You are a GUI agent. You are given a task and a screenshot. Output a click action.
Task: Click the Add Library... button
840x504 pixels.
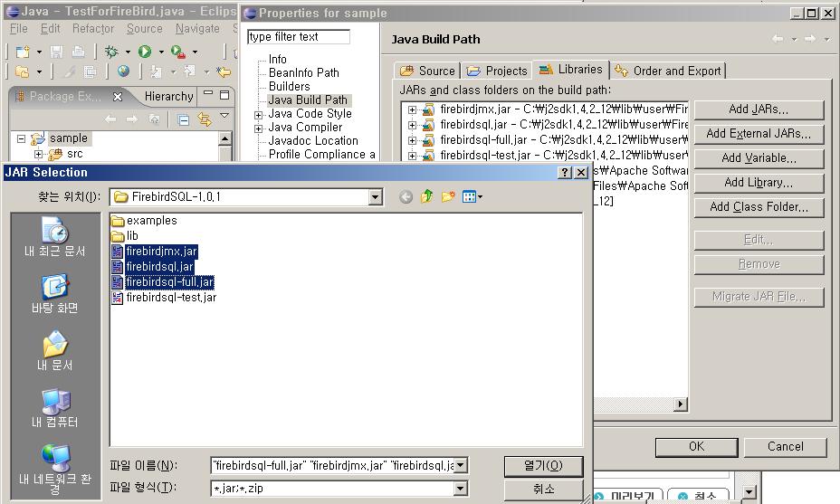point(759,183)
